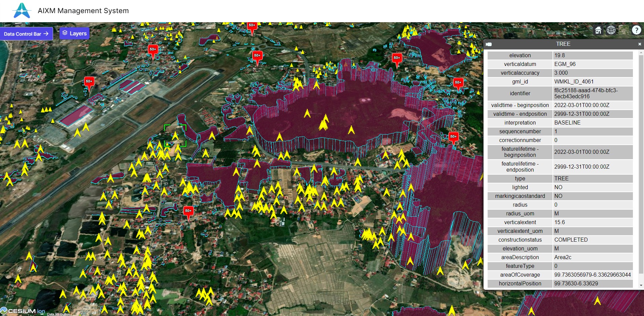This screenshot has height=316, width=644.
Task: Click the info panel scrollbar up arrow
Action: pyautogui.click(x=641, y=53)
